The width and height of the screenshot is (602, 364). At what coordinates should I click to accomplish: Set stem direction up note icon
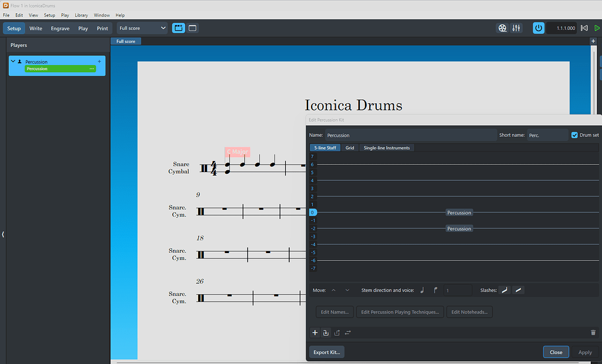point(422,291)
